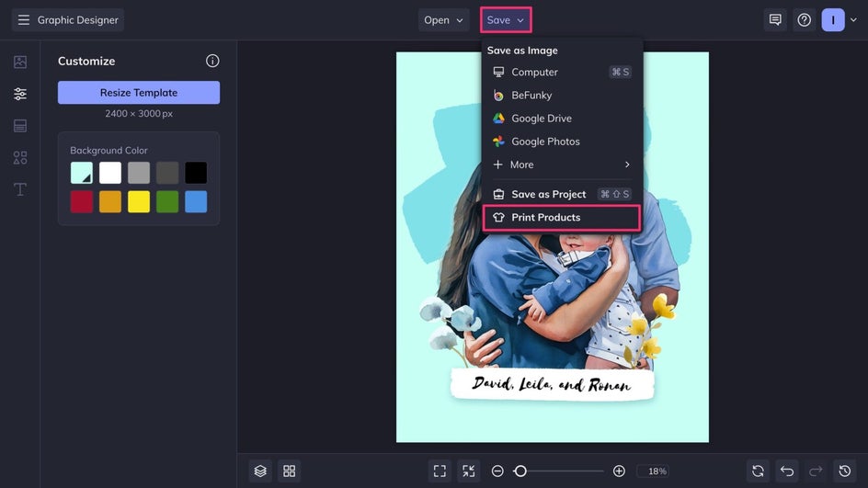Open the Text tool sidebar panel
The image size is (868, 488).
(x=20, y=189)
